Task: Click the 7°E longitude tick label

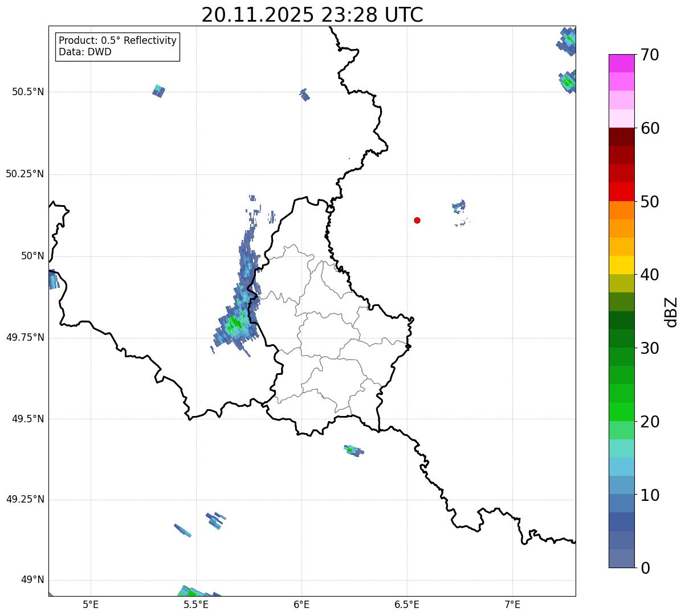Action: 512,604
